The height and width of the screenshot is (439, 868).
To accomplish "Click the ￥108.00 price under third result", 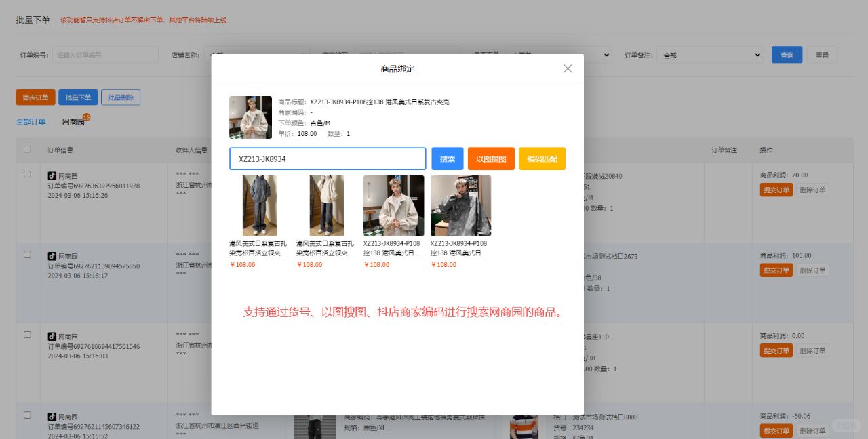I will tap(376, 265).
